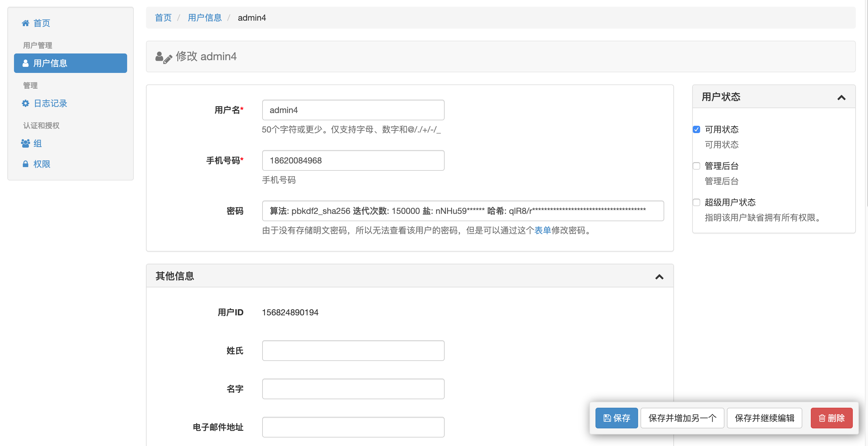Viewport: 868px width, 446px height.
Task: Enable the 管理后台 checkbox
Action: tap(696, 166)
